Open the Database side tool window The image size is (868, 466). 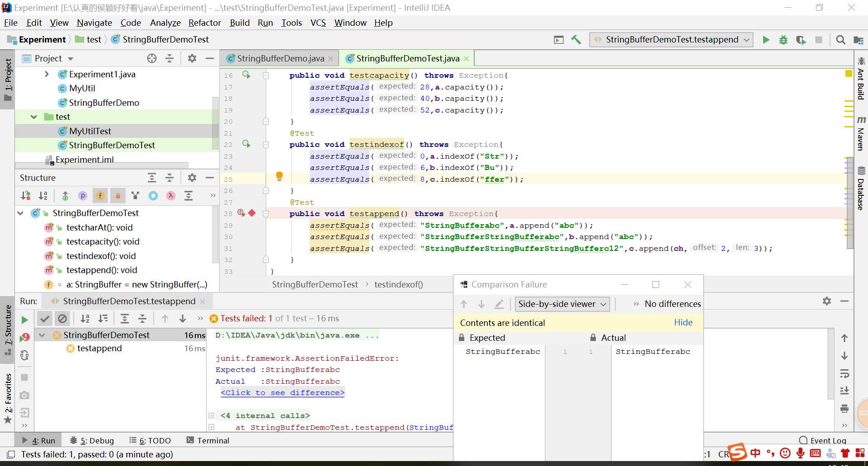click(x=861, y=188)
